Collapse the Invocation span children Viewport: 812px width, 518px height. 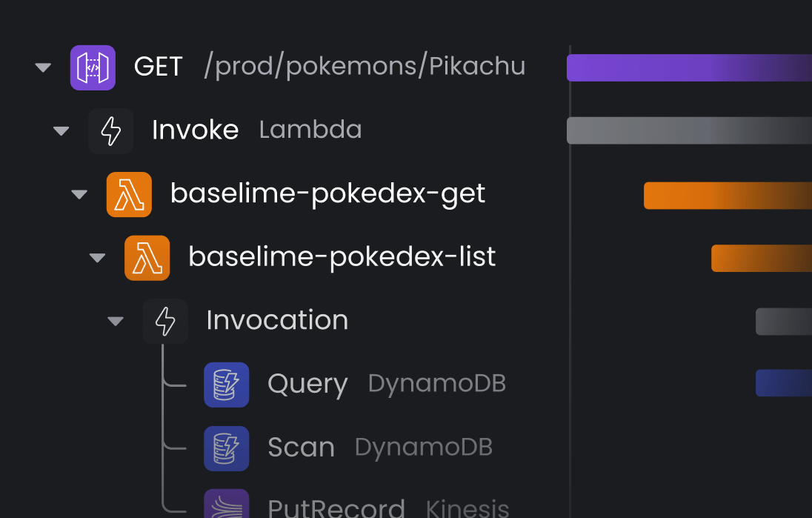point(115,322)
